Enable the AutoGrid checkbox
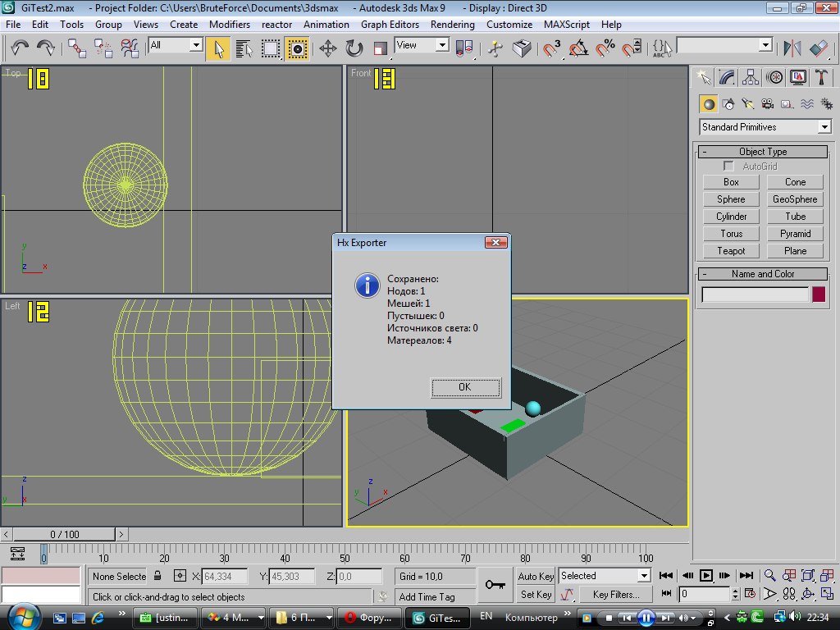840x630 pixels. pos(728,167)
